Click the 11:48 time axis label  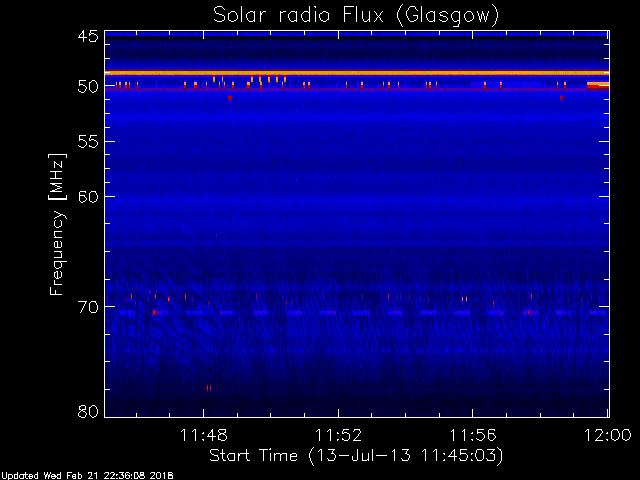[204, 436]
